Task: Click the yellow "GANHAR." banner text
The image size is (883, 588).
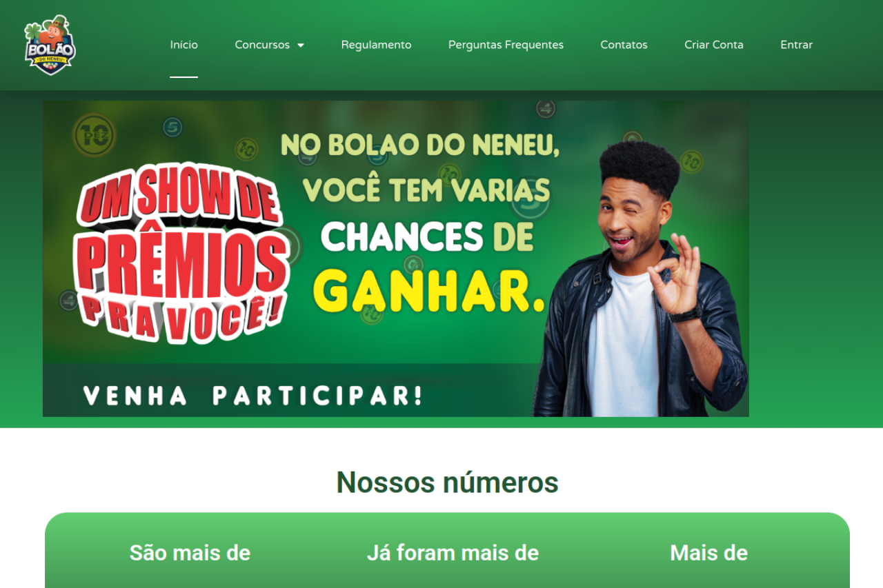Action: [x=428, y=292]
